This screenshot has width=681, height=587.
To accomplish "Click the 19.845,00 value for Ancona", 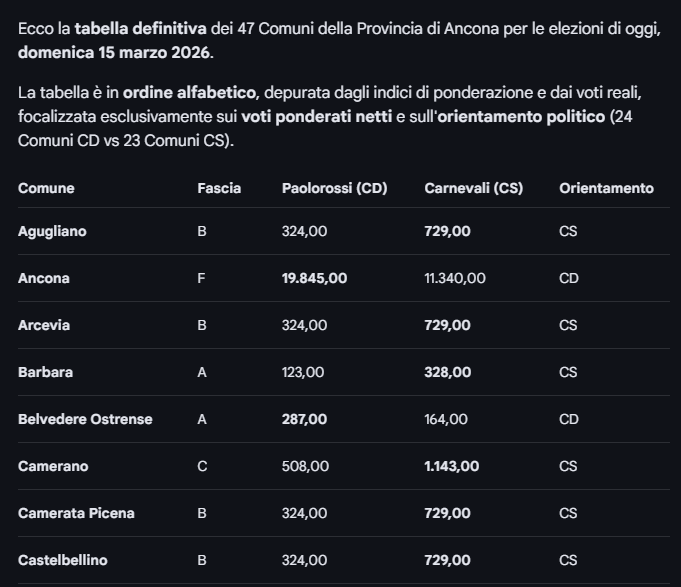I will [x=314, y=278].
